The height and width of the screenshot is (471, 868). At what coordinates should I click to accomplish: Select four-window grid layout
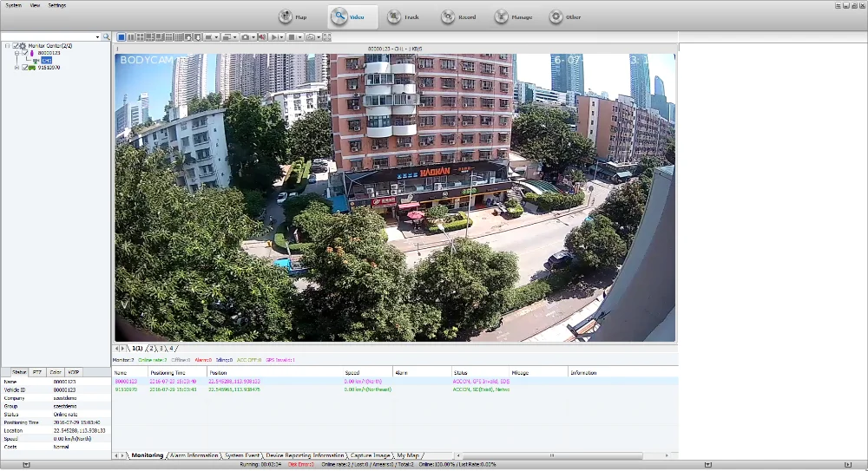click(x=140, y=37)
